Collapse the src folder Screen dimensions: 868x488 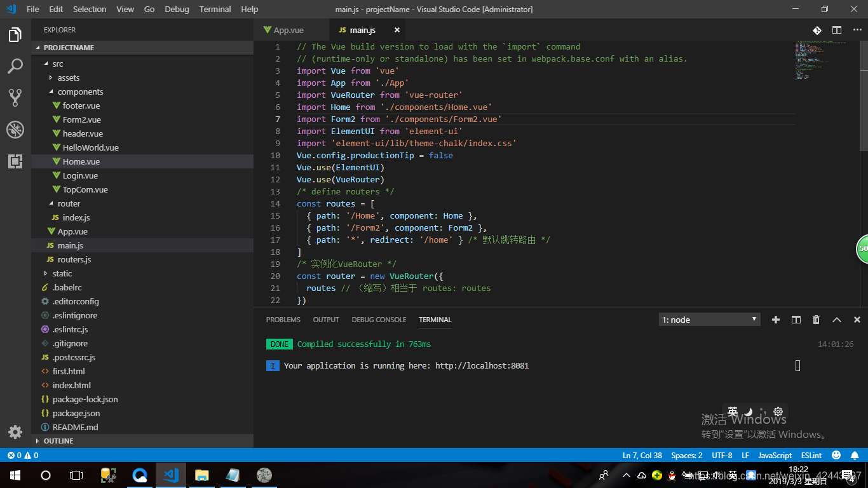pos(45,64)
